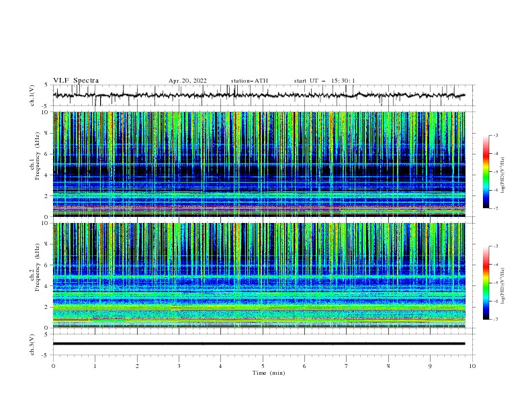Click the ch.1 voltage waveform trace

tap(259, 95)
